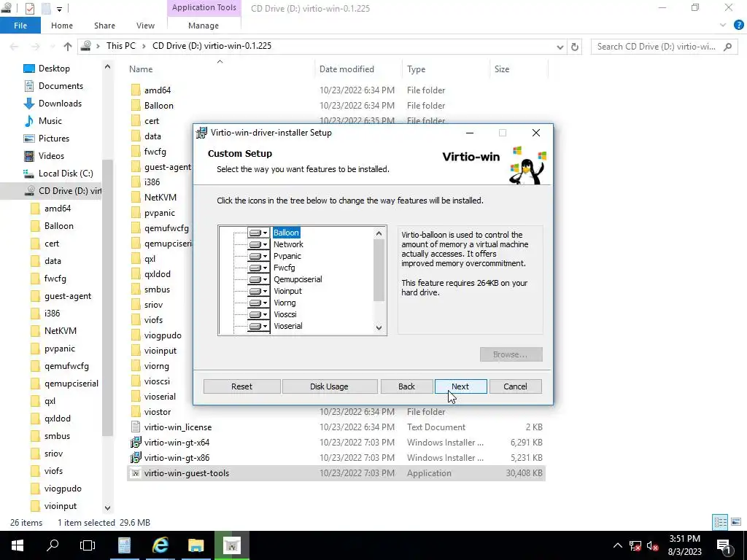Open the Manage ribbon tab
The image size is (747, 560).
(x=204, y=26)
